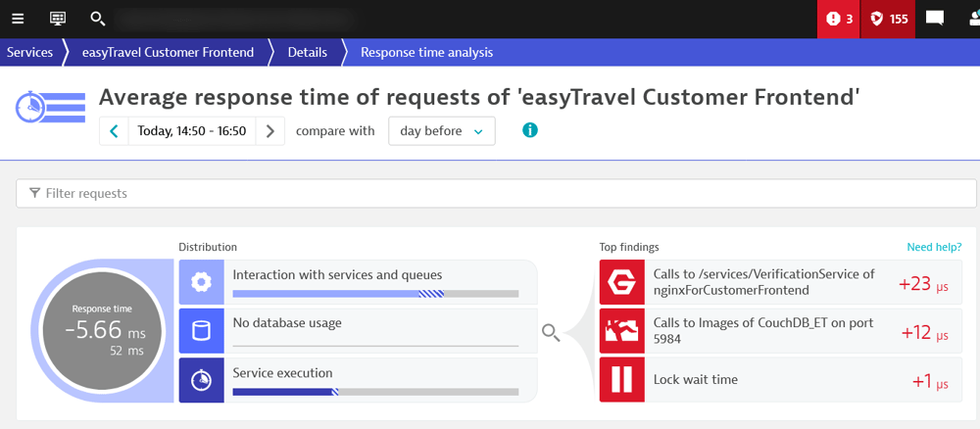Navigate to Details breadcrumb
The height and width of the screenshot is (429, 980).
point(308,53)
